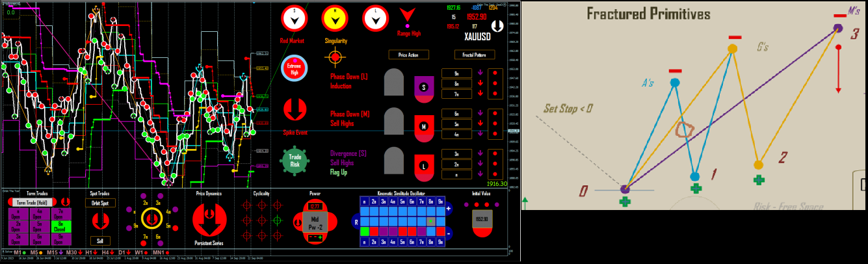
Task: Click the Fractal Pattern button
Action: coord(475,55)
